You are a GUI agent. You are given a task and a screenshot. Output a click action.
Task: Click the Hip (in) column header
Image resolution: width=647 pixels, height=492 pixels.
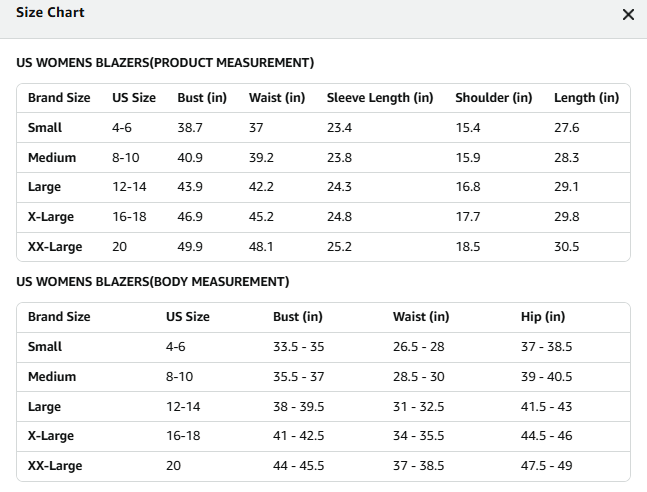coord(543,317)
